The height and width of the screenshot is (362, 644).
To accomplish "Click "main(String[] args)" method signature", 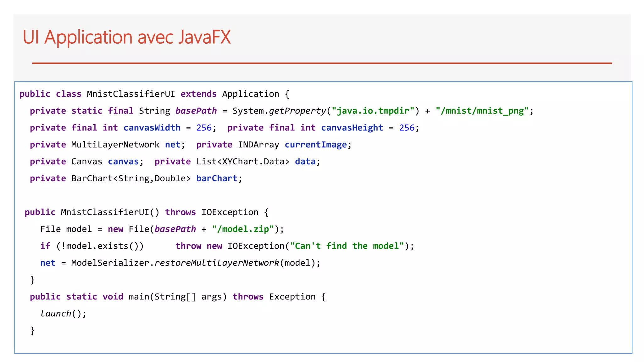I will click(x=178, y=297).
